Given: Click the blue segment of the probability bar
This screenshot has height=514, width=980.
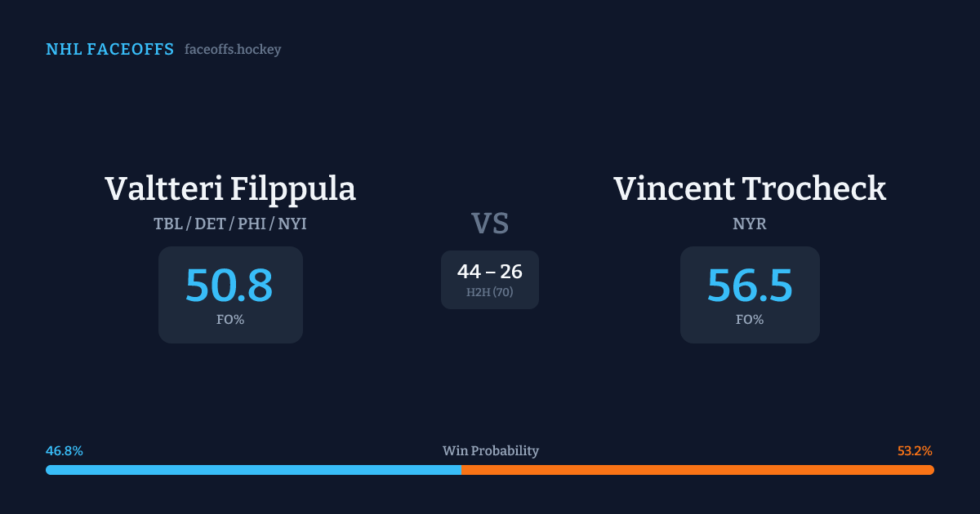Looking at the screenshot, I should (253, 470).
